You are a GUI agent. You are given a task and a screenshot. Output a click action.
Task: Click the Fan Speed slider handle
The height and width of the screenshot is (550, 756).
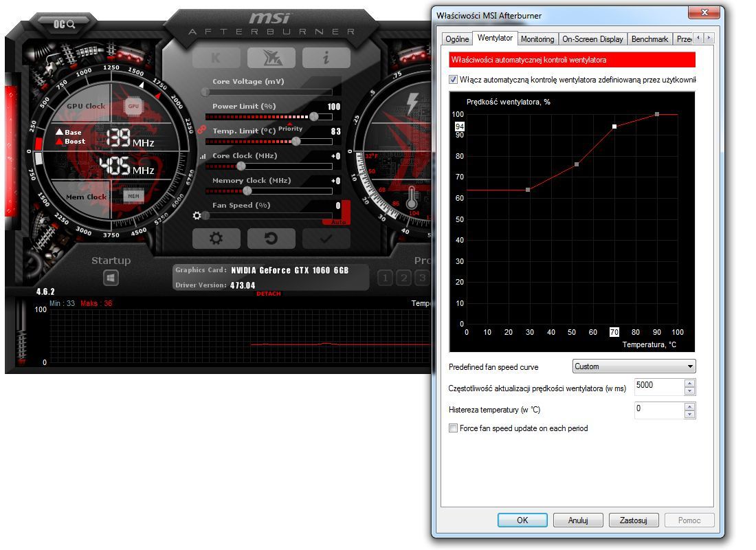[x=206, y=215]
